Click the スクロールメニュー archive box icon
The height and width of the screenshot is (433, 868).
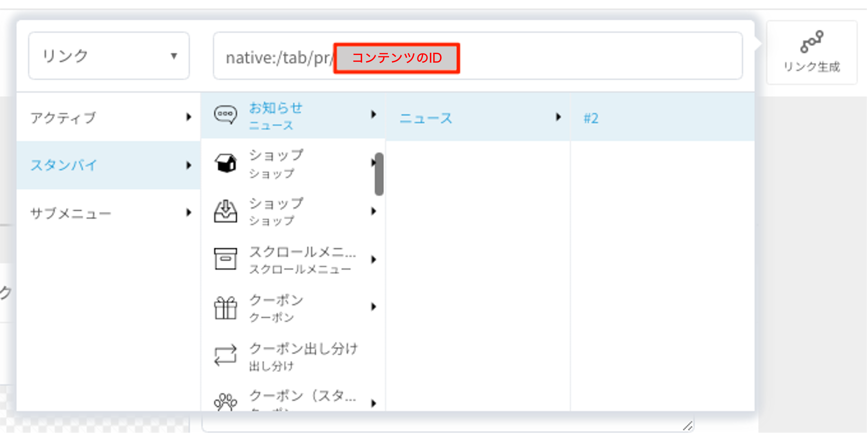pyautogui.click(x=226, y=259)
